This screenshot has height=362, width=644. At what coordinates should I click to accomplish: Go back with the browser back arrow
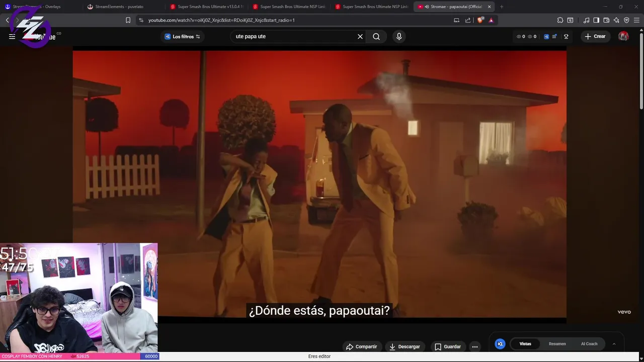tap(7, 20)
